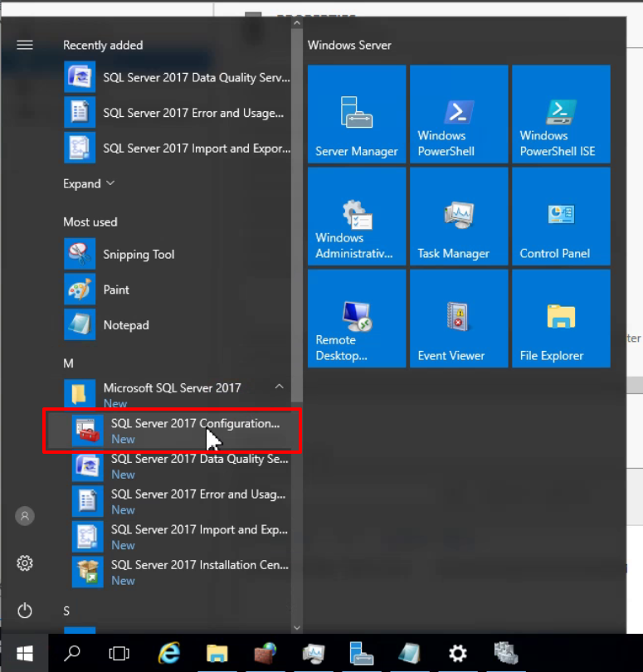Jump to the letter S section header
The height and width of the screenshot is (672, 643).
pos(66,611)
